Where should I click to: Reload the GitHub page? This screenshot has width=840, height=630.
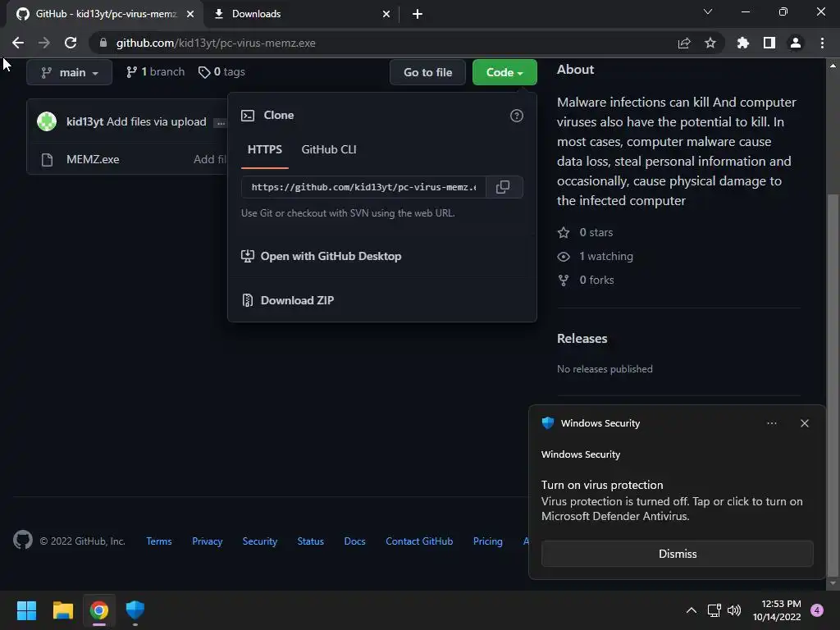[x=71, y=43]
